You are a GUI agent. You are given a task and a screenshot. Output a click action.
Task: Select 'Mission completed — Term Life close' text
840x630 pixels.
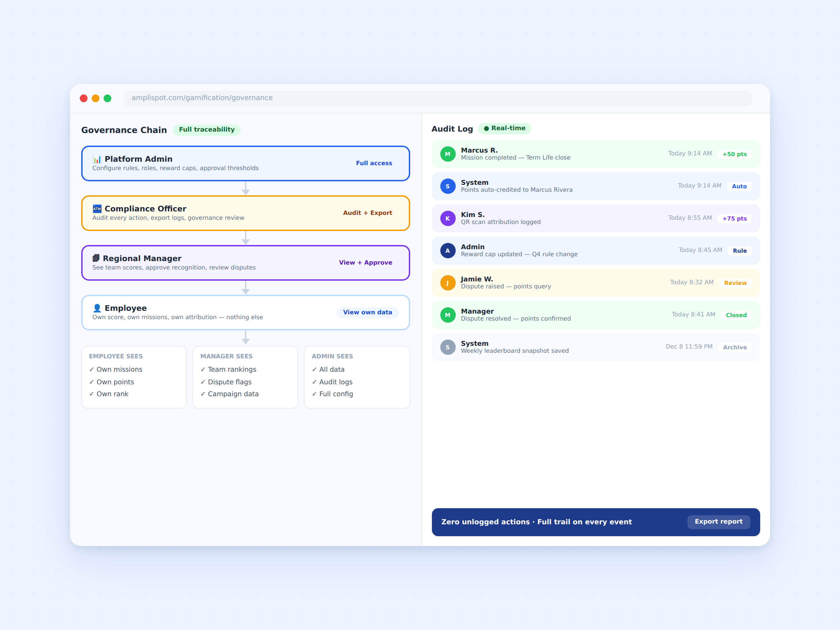[515, 158]
